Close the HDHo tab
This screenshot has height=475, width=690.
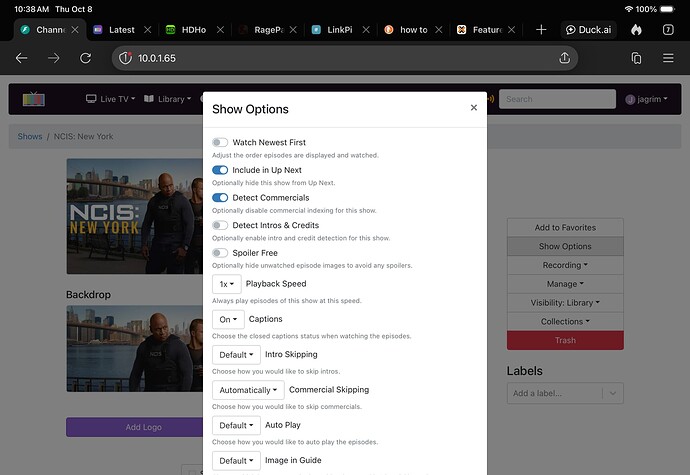[x=220, y=29]
